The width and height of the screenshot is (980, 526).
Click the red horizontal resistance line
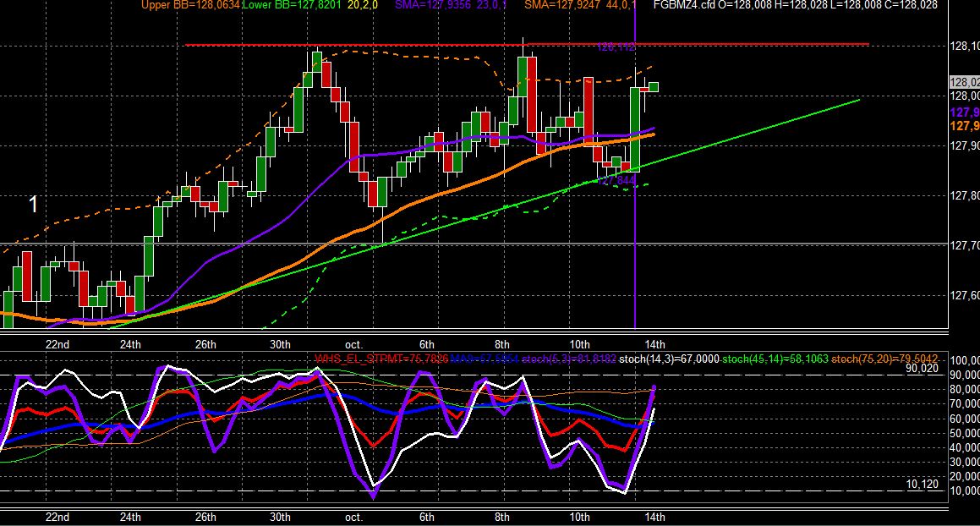point(527,45)
